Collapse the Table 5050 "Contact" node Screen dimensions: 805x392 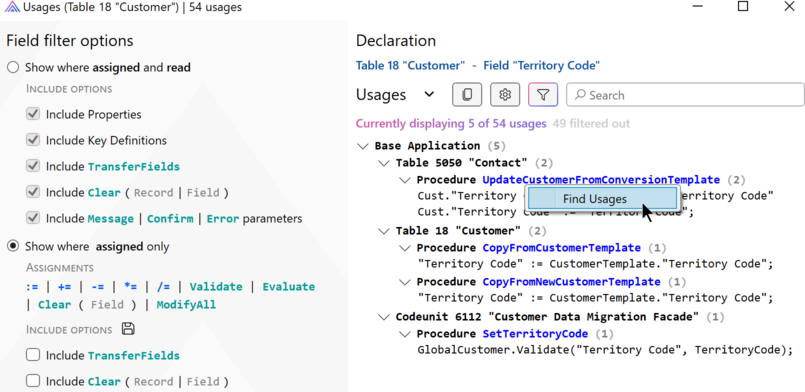[384, 163]
